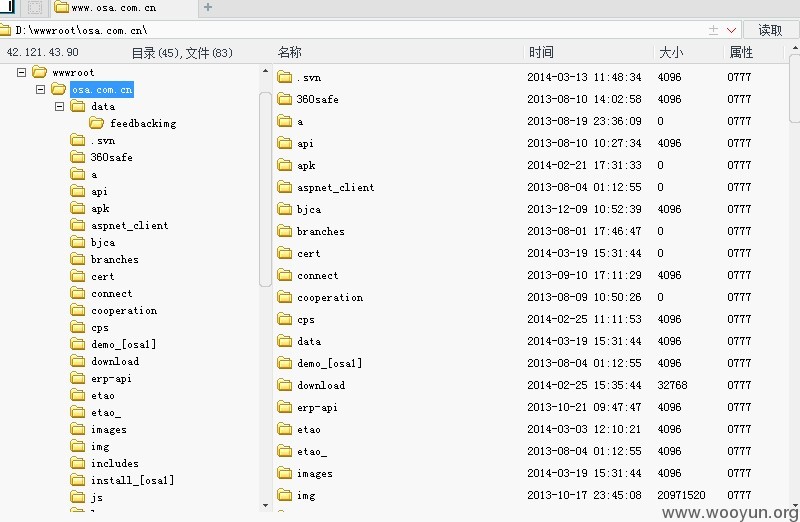Click apk folder icon in file list
Screen dimensions: 800x522
tap(284, 165)
